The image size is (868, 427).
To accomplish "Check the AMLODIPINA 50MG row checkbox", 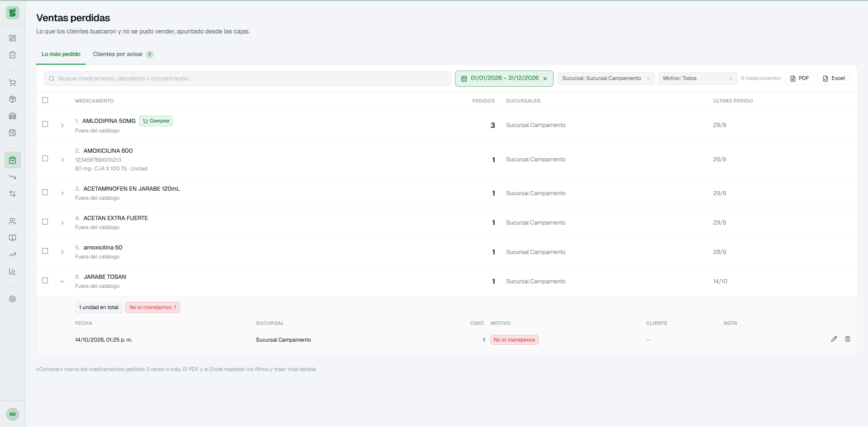I will point(45,124).
